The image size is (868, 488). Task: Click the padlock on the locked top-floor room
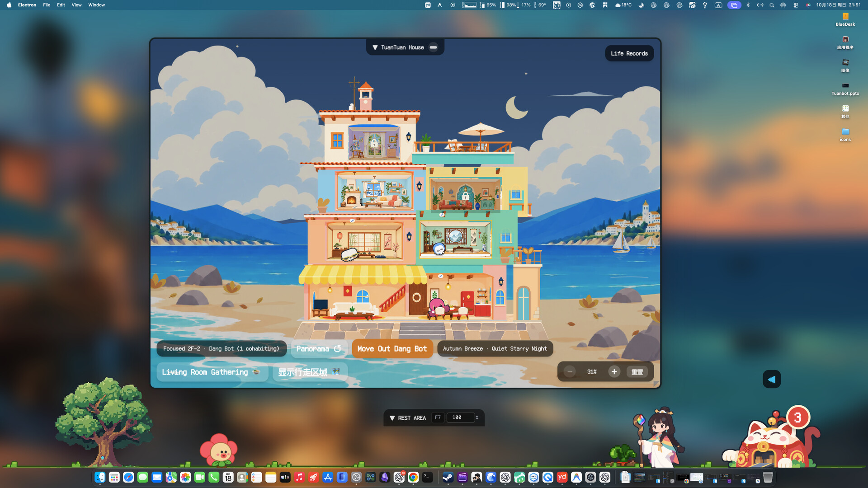click(x=374, y=143)
